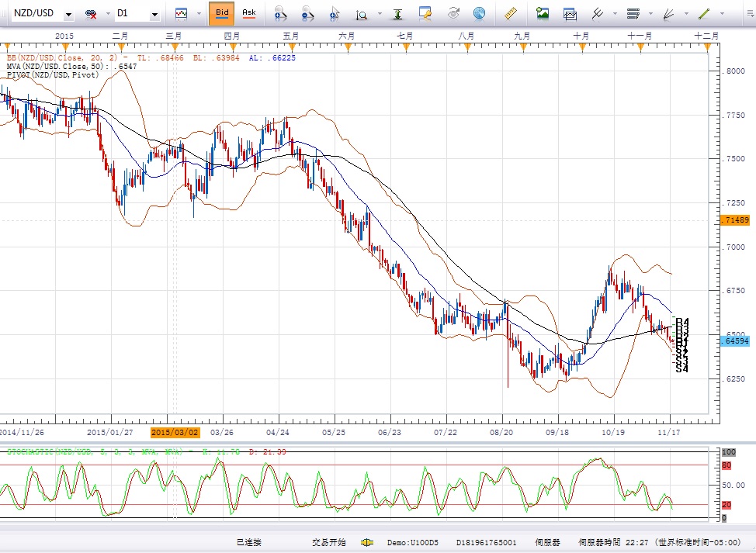Expand the chart type dropdown arrow
The width and height of the screenshot is (756, 553).
pyautogui.click(x=198, y=14)
